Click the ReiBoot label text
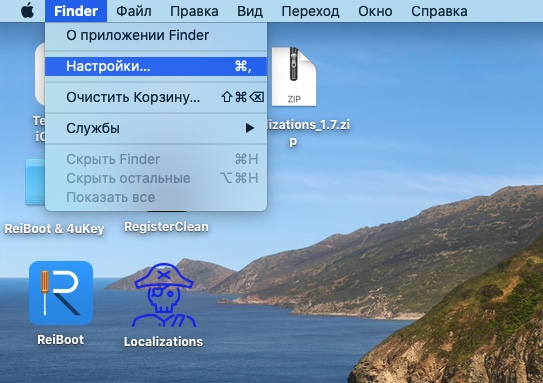Image resolution: width=543 pixels, height=383 pixels. pos(61,340)
